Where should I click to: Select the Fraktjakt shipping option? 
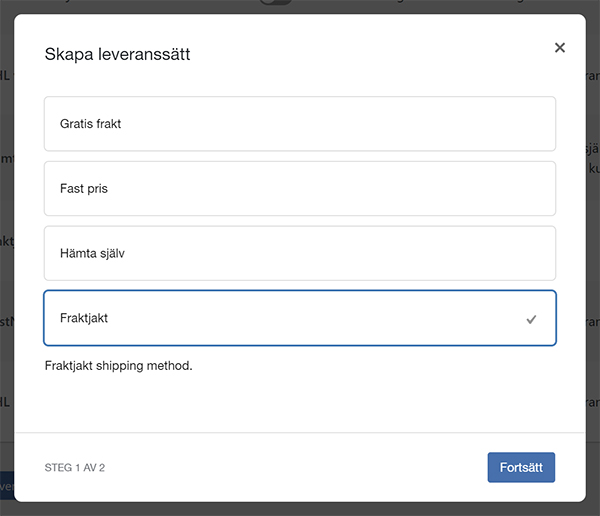(300, 318)
